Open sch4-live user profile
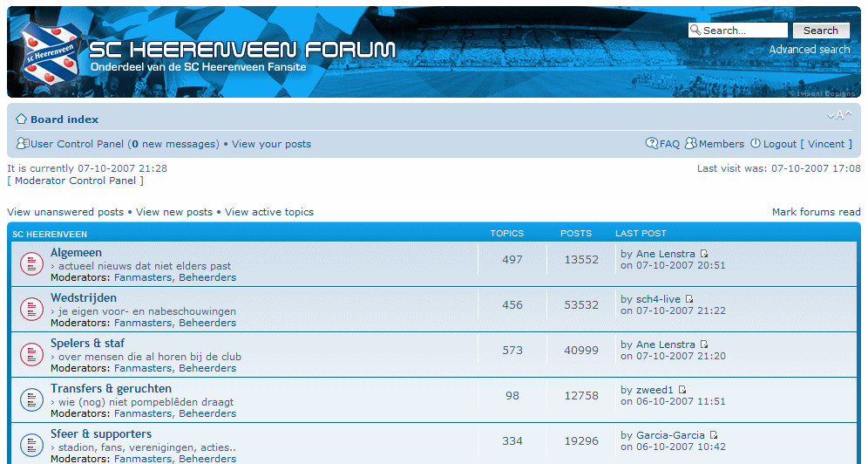868x464 pixels. tap(658, 299)
